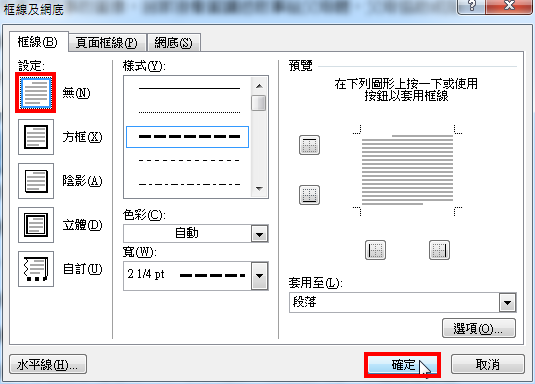Click the 確定 OK button

[x=403, y=365]
